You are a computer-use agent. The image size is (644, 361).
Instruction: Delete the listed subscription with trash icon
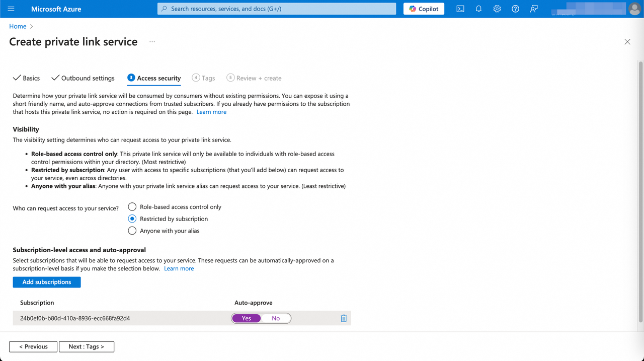(344, 318)
